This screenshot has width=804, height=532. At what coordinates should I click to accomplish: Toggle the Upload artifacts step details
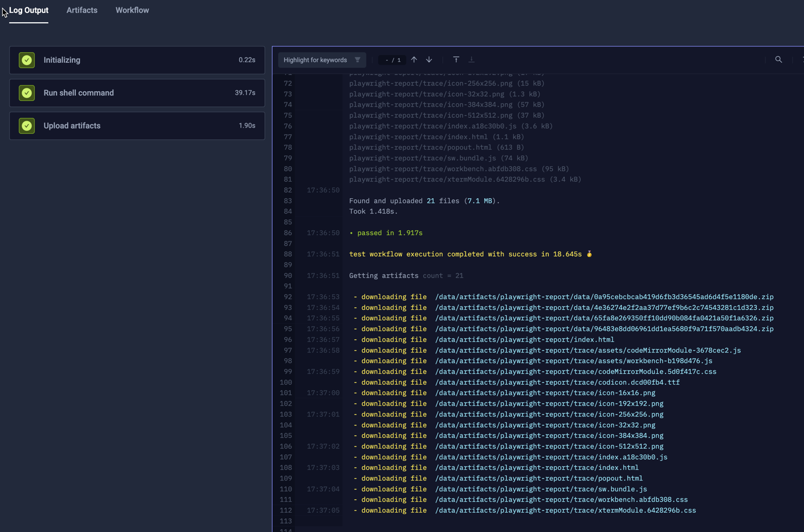136,125
